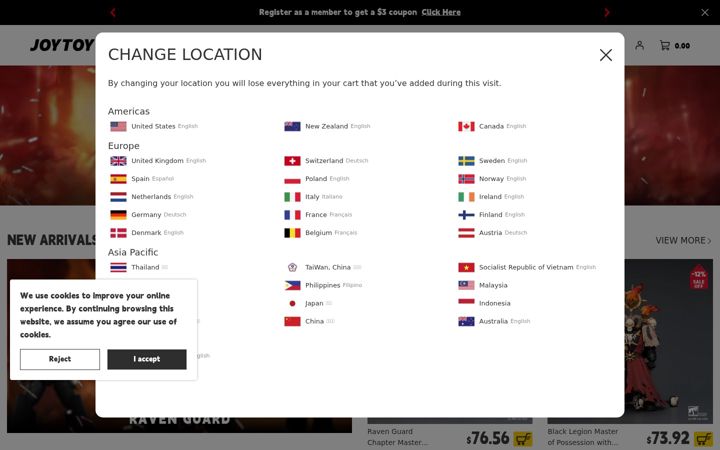Click the Denmark flag icon
The height and width of the screenshot is (450, 720).
tap(118, 233)
